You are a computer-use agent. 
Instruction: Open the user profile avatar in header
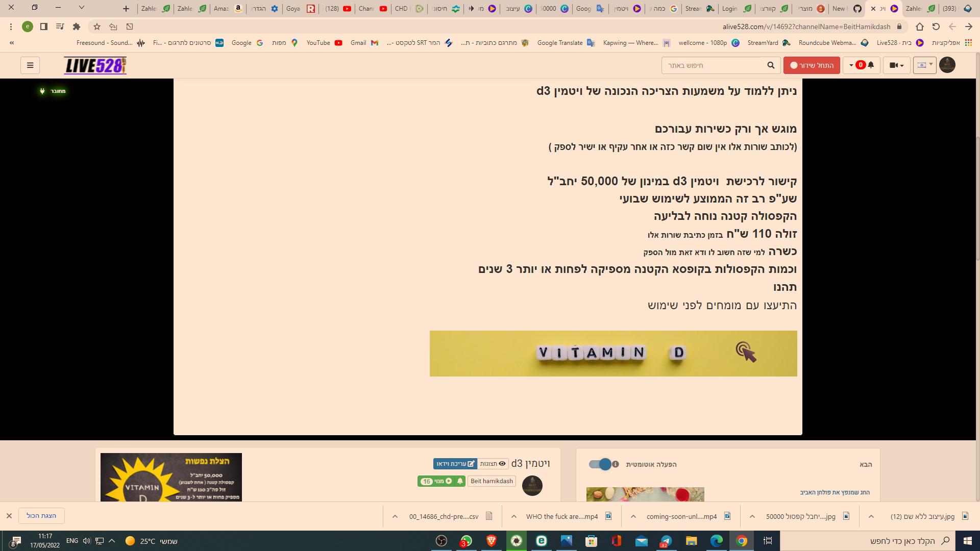(947, 65)
